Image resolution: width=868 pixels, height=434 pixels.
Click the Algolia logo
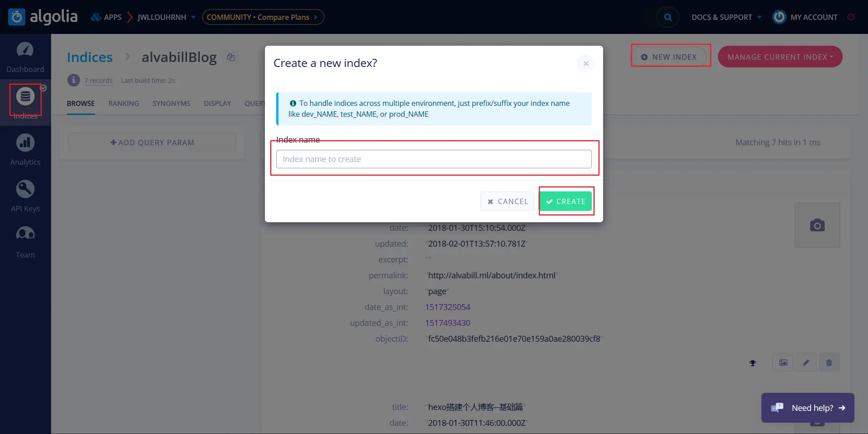[x=43, y=17]
